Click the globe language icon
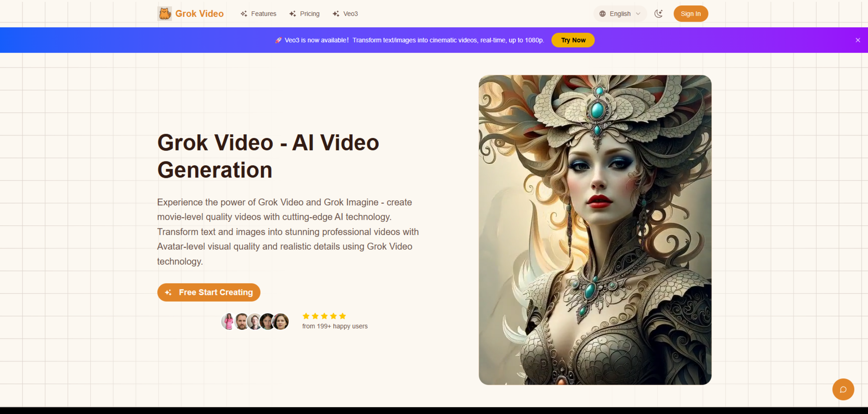The height and width of the screenshot is (414, 868). 602,14
